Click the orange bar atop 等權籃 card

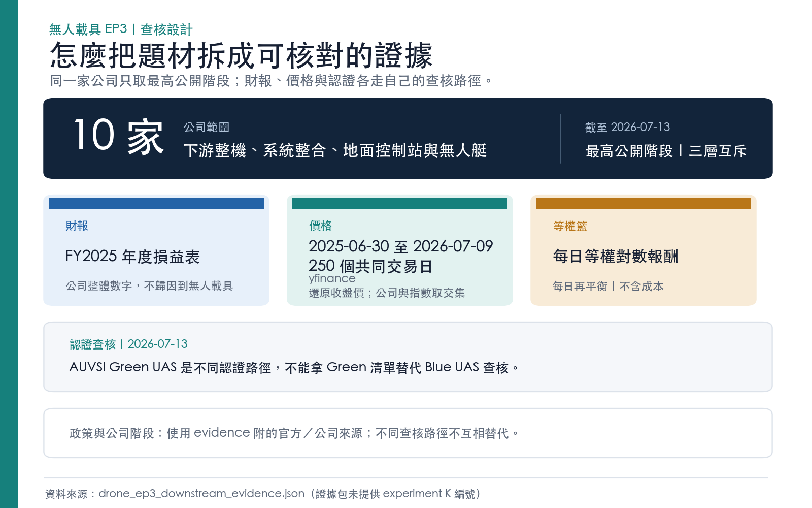coord(644,204)
